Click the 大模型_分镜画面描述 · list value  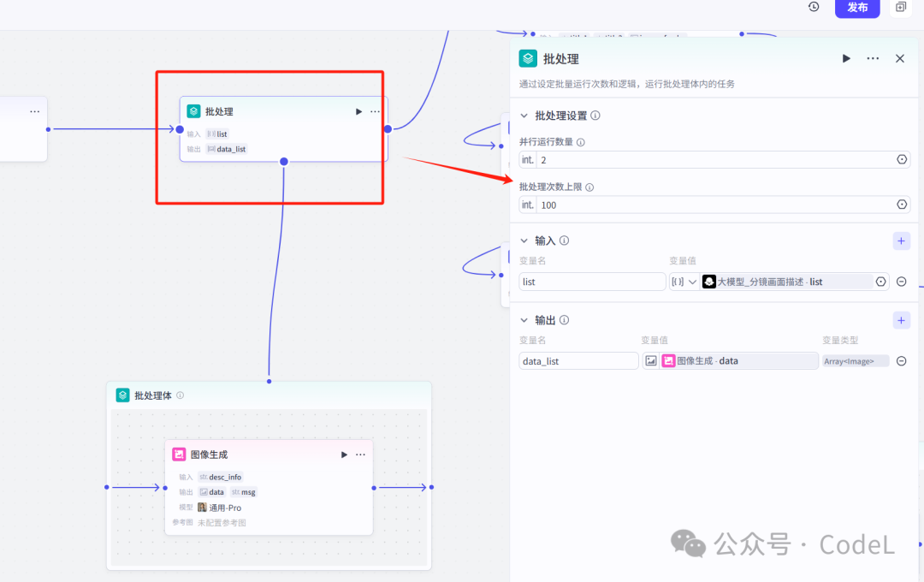(x=787, y=282)
